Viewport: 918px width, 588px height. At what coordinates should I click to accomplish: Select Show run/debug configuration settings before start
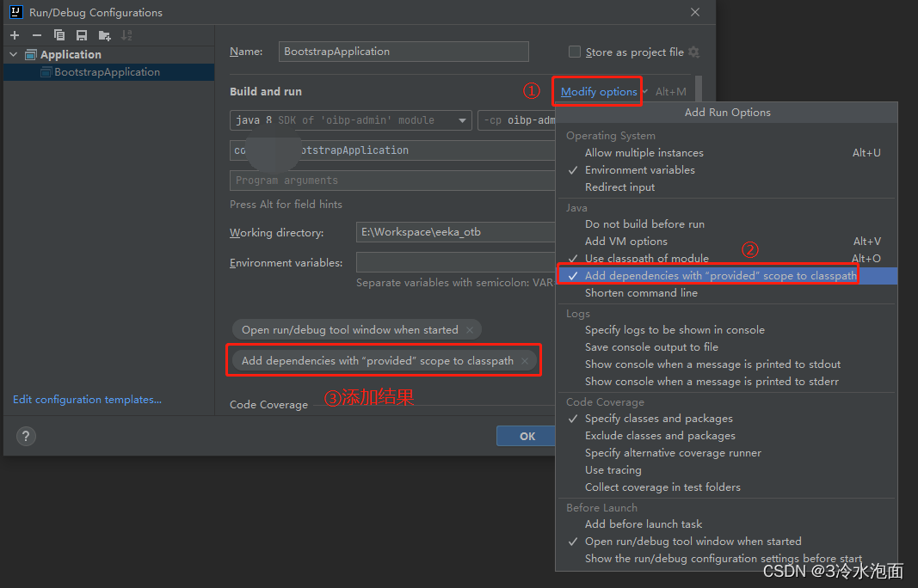pyautogui.click(x=726, y=559)
